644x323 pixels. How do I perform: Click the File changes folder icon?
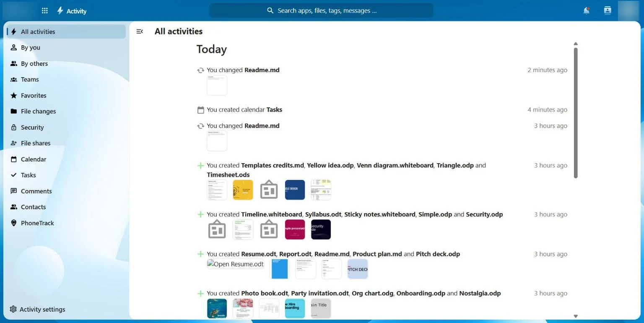pyautogui.click(x=14, y=112)
